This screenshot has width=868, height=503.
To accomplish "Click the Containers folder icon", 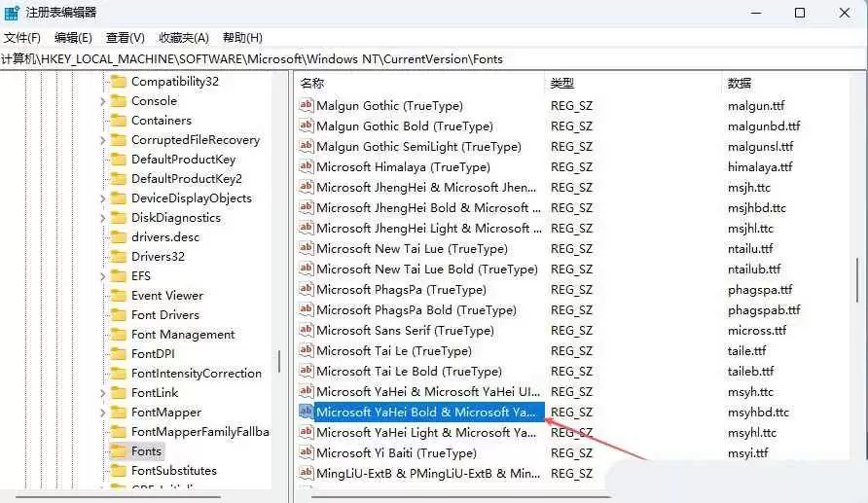I will point(119,120).
